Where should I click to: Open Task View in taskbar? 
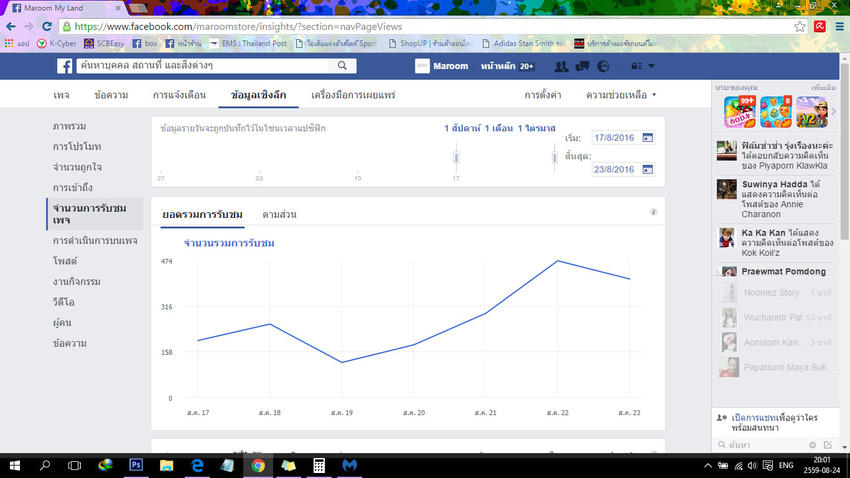[74, 466]
